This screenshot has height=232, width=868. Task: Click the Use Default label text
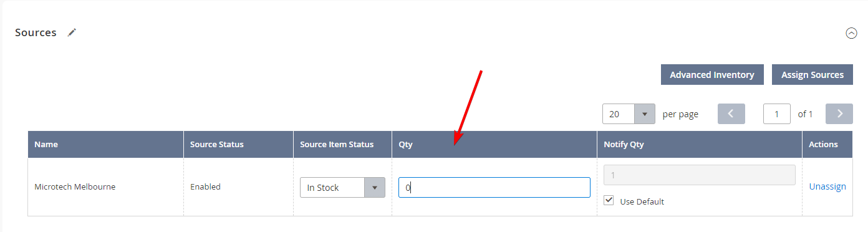coord(642,201)
